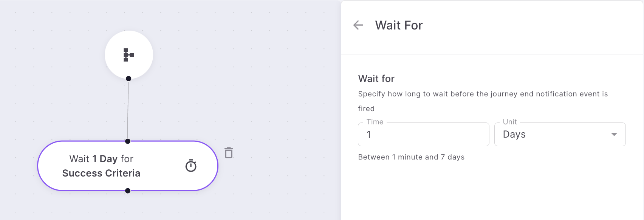Delete the wait node with trash icon
Viewport: 644px width, 220px height.
pyautogui.click(x=229, y=153)
